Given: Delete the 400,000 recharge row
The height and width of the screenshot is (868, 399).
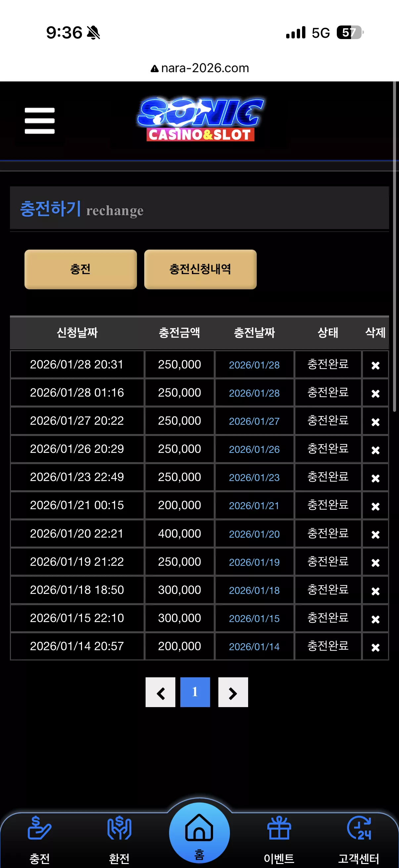Looking at the screenshot, I should coord(376,534).
